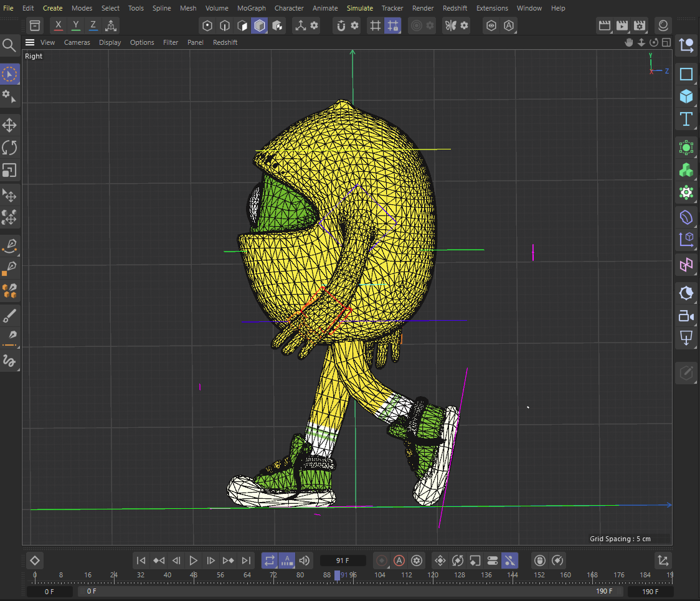Select the Move tool

[x=9, y=125]
